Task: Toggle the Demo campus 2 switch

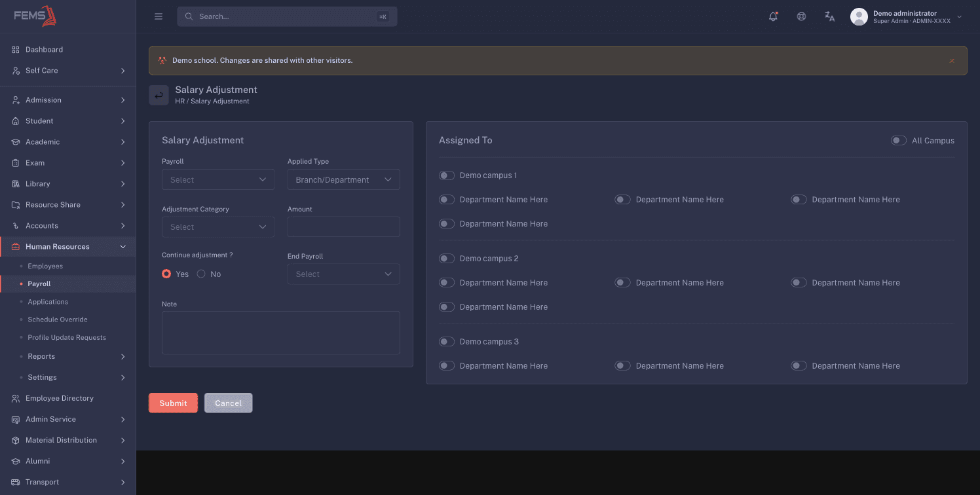Action: pyautogui.click(x=447, y=259)
